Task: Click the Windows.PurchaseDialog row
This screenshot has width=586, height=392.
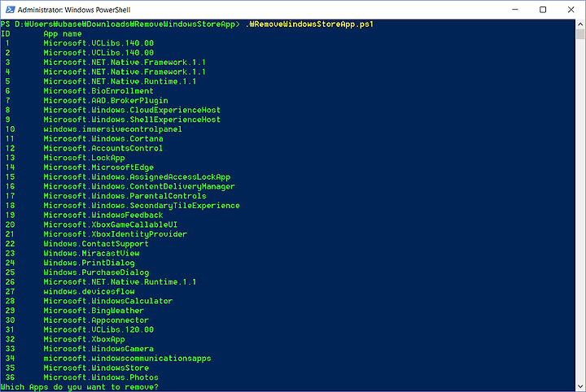Action: tap(96, 272)
